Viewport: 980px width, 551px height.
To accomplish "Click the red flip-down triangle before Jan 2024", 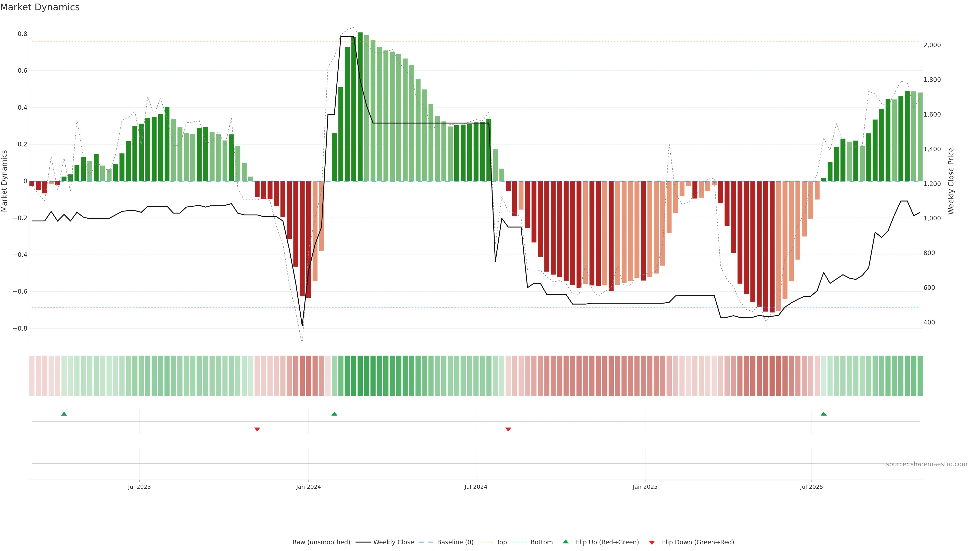I will [x=257, y=429].
